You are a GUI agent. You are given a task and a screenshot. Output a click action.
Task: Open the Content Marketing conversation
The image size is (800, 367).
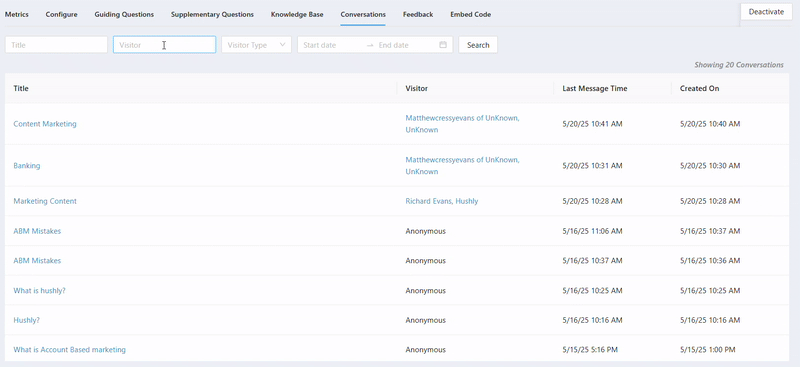45,124
